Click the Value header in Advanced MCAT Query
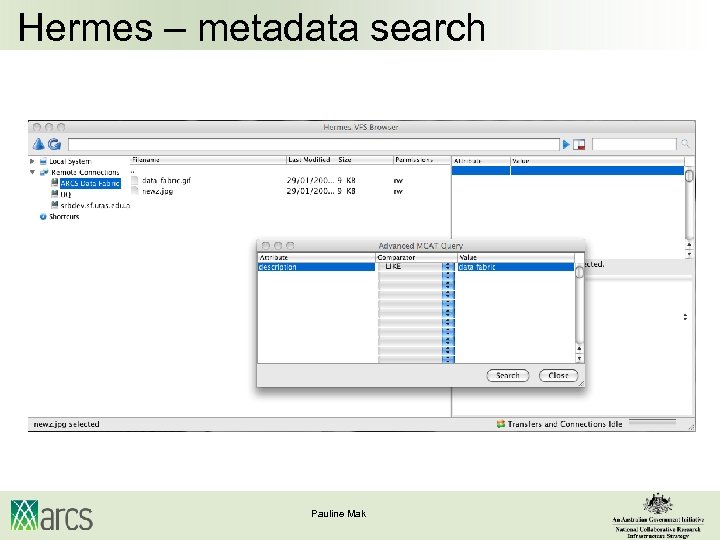 (516, 258)
